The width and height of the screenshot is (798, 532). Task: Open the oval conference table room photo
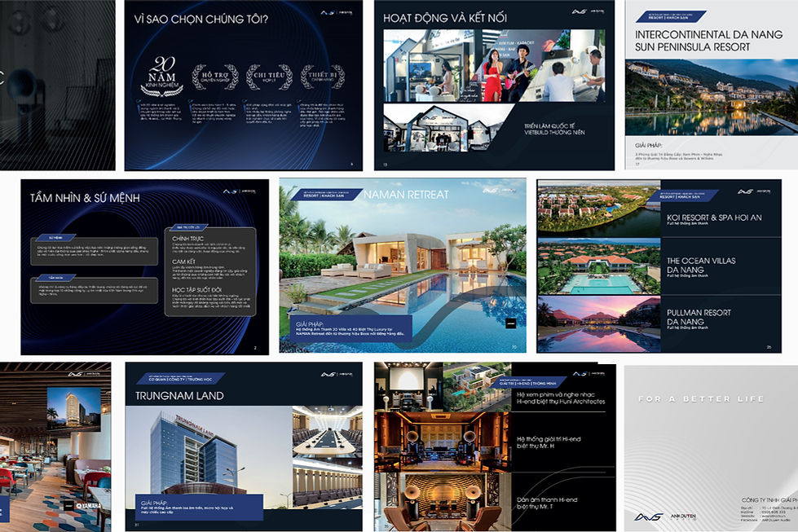327,430
